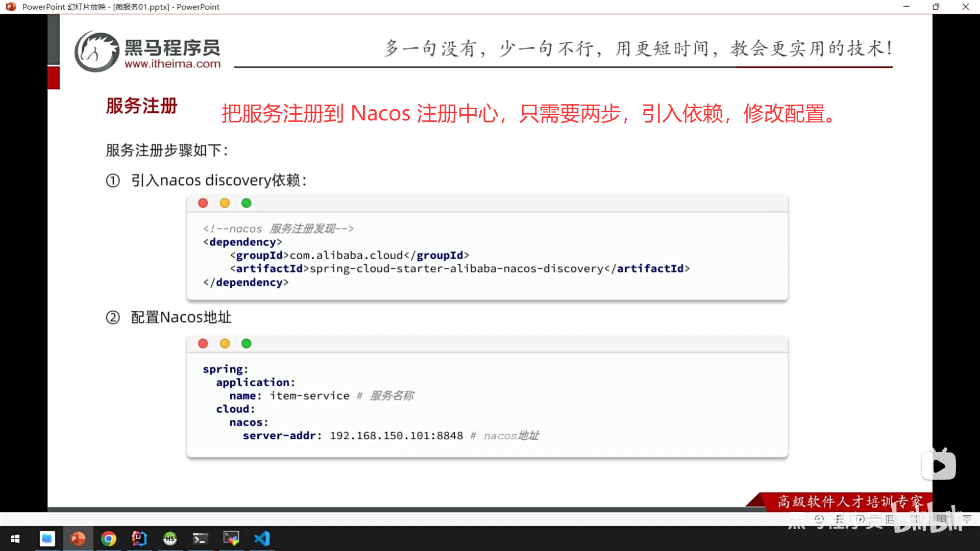Open the Windows Start menu
Image resolution: width=980 pixels, height=551 pixels.
(x=15, y=539)
